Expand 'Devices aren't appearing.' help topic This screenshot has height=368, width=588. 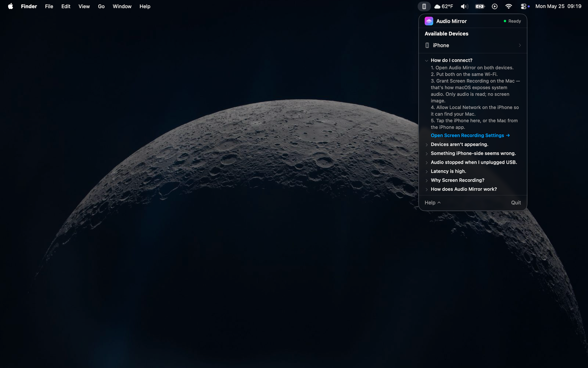459,144
